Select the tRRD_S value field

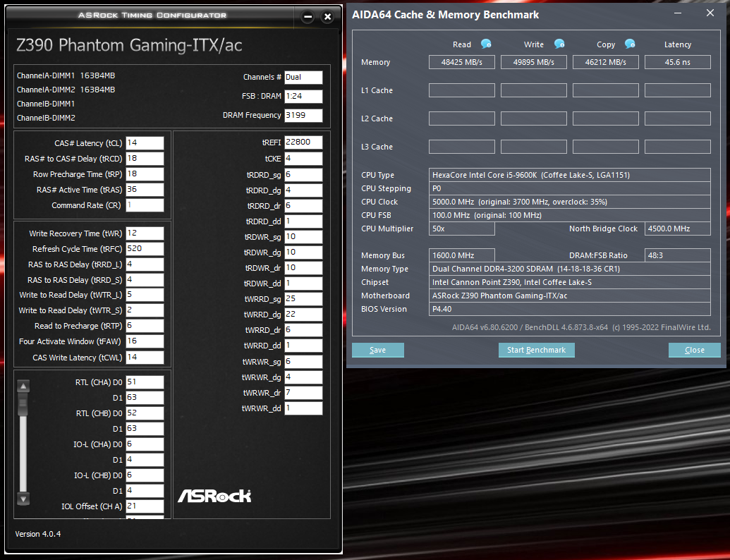point(145,280)
